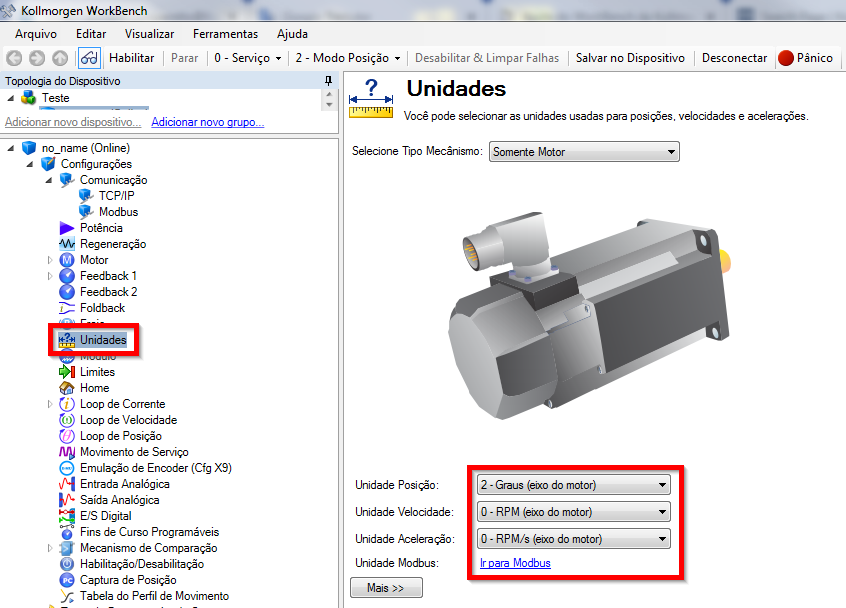This screenshot has width=846, height=608.
Task: Click the E/S Digital icon
Action: tap(67, 516)
